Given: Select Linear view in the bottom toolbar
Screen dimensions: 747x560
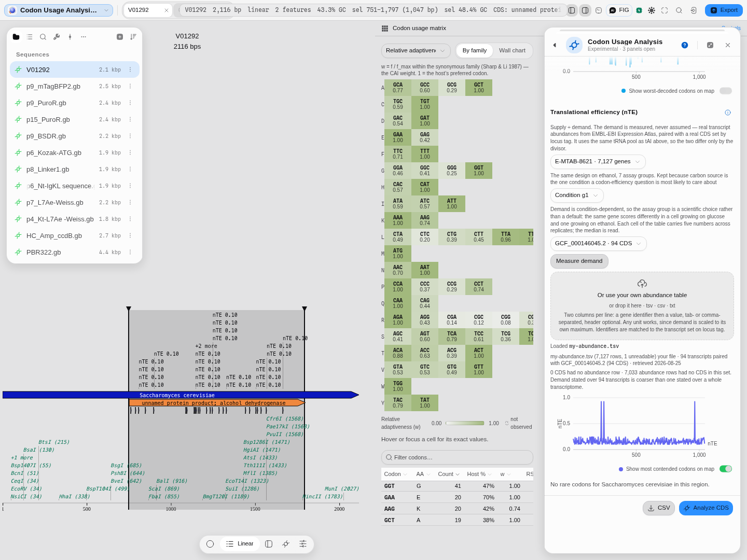Looking at the screenshot, I should (240, 544).
